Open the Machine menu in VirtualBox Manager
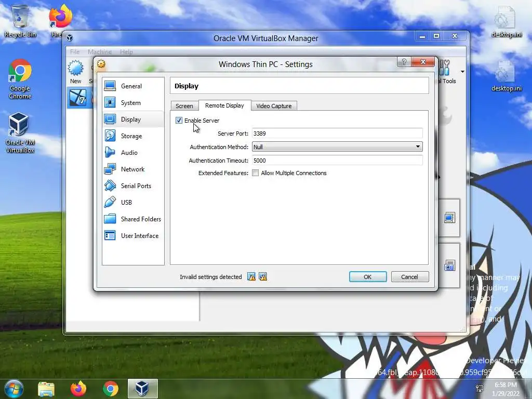 tap(100, 52)
